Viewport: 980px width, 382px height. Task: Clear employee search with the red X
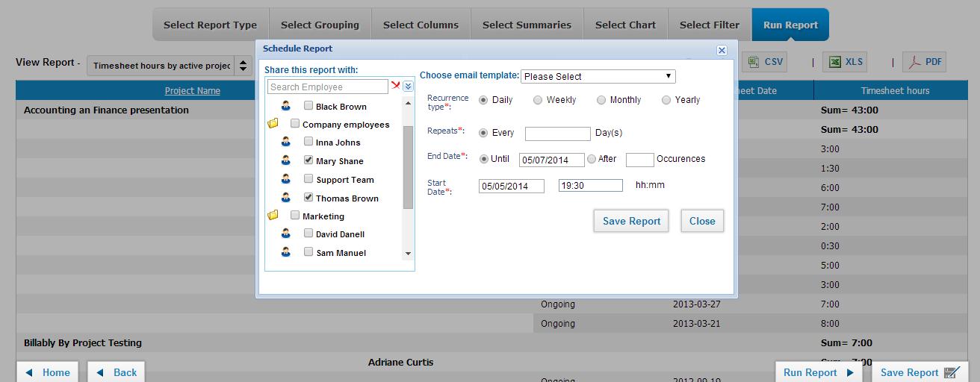point(396,86)
